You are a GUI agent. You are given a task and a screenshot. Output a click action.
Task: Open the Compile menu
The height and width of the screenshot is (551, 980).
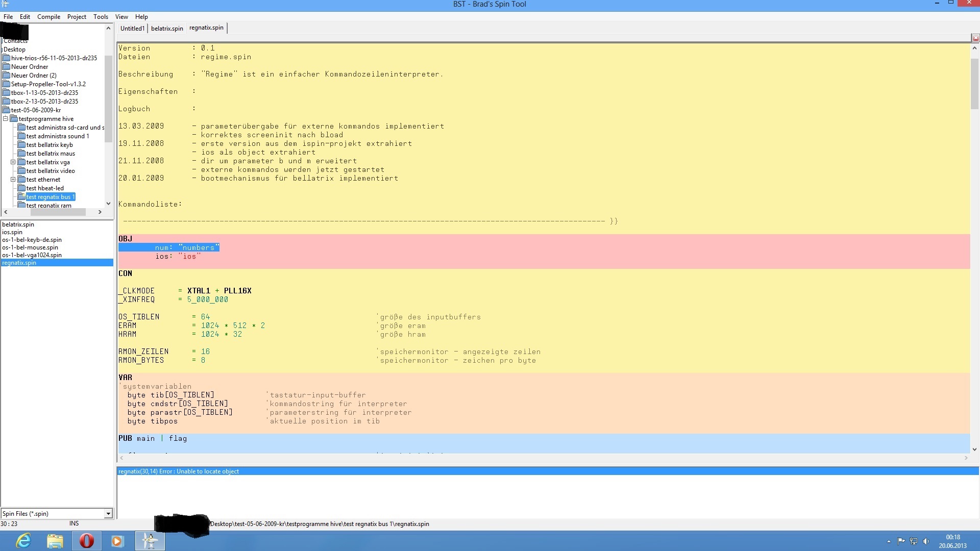pos(48,17)
